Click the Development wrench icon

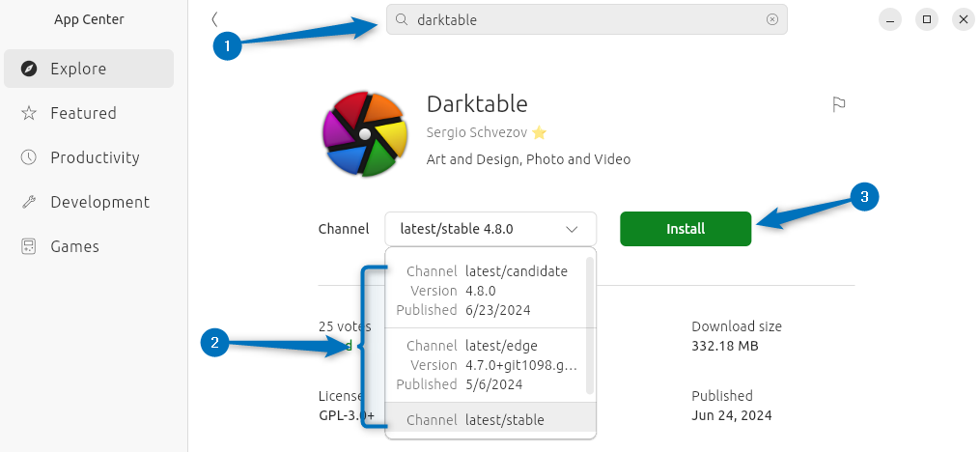pyautogui.click(x=29, y=202)
